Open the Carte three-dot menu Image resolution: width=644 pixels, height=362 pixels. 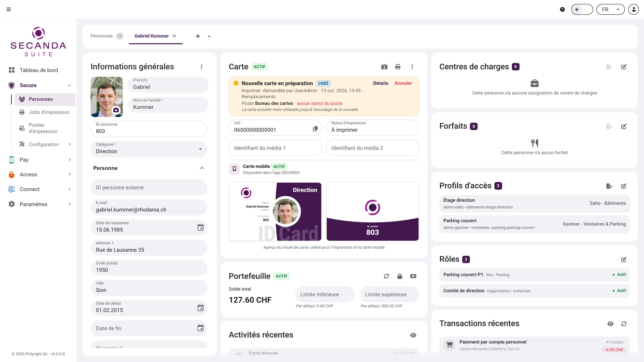pos(412,67)
